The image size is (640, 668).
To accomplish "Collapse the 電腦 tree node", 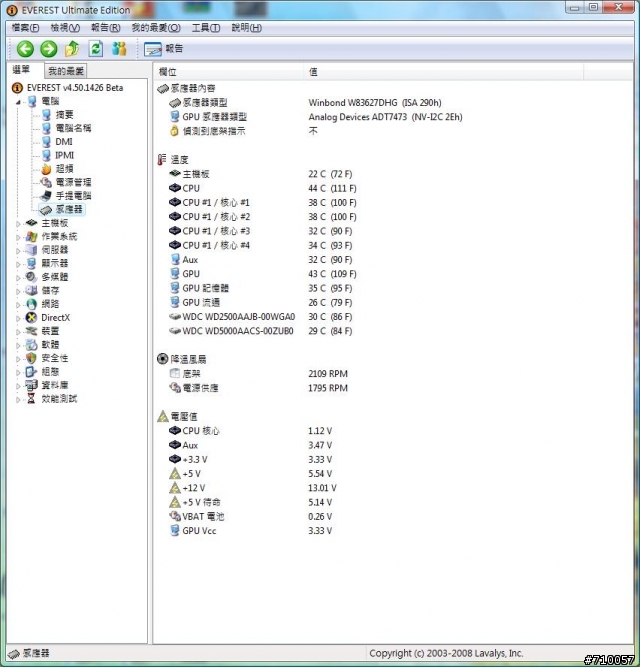I will (x=18, y=102).
